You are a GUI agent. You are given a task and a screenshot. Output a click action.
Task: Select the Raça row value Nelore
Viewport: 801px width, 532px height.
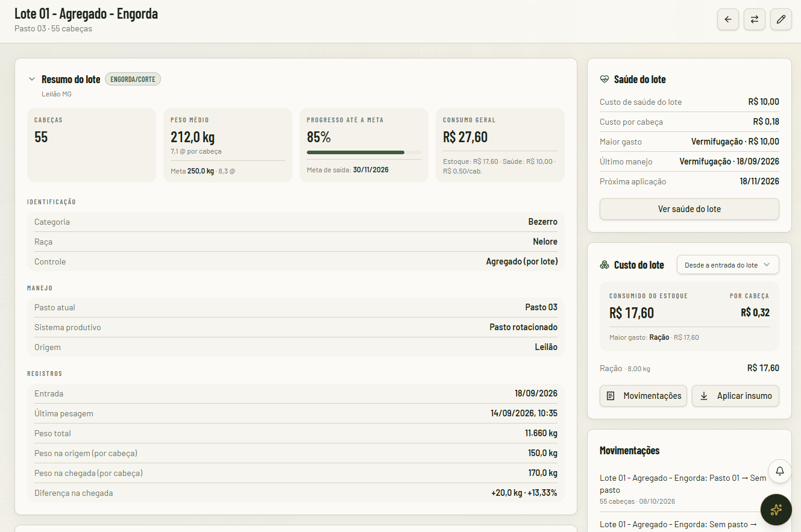coord(545,242)
